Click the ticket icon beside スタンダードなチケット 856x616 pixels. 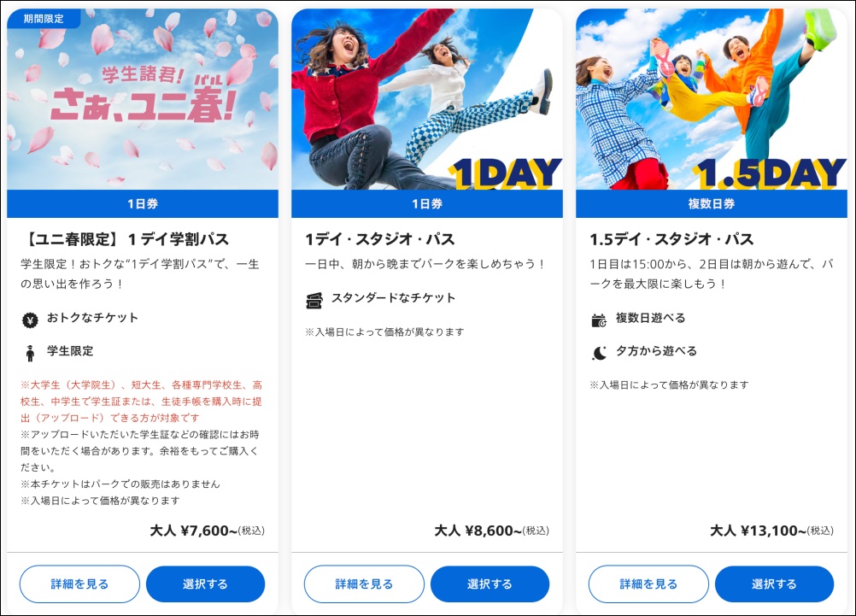[314, 301]
